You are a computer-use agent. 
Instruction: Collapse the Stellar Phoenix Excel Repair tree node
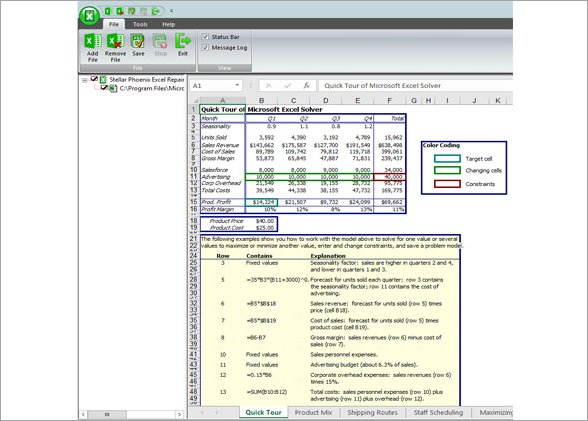pos(85,80)
